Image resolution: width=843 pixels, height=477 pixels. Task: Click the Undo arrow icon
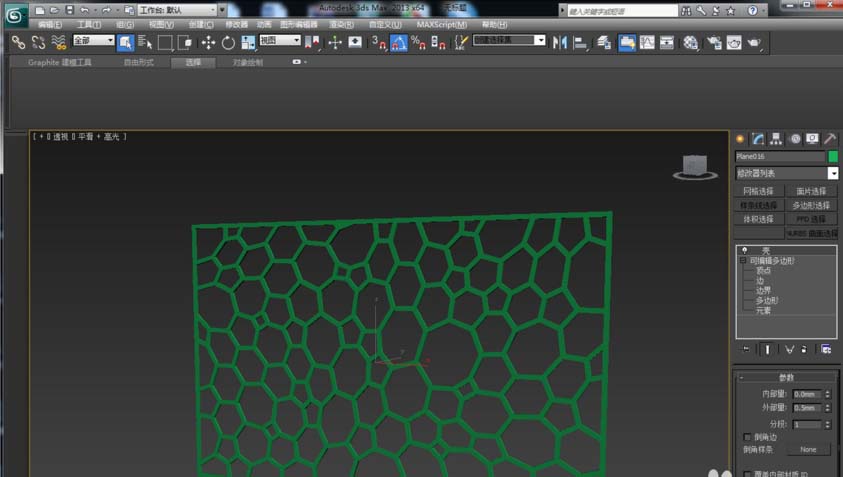[x=84, y=10]
